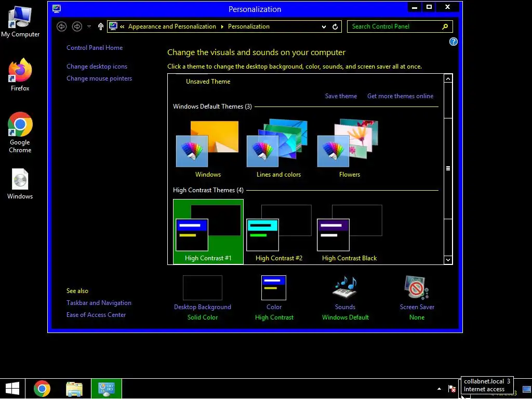
Task: Click Appearance and Personalization breadcrumb
Action: click(x=172, y=26)
